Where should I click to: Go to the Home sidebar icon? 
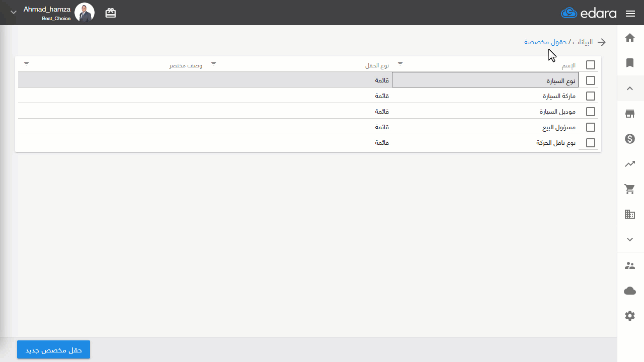point(630,38)
